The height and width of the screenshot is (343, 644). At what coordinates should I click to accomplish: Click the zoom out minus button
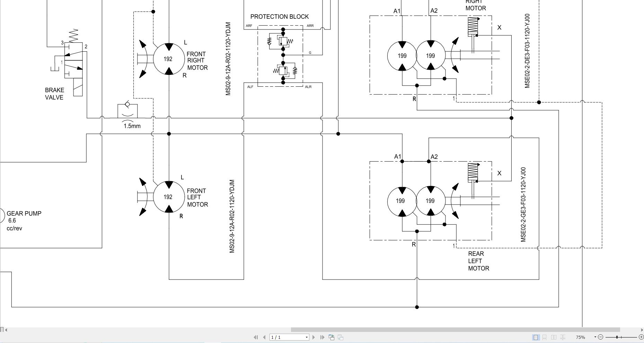click(601, 337)
